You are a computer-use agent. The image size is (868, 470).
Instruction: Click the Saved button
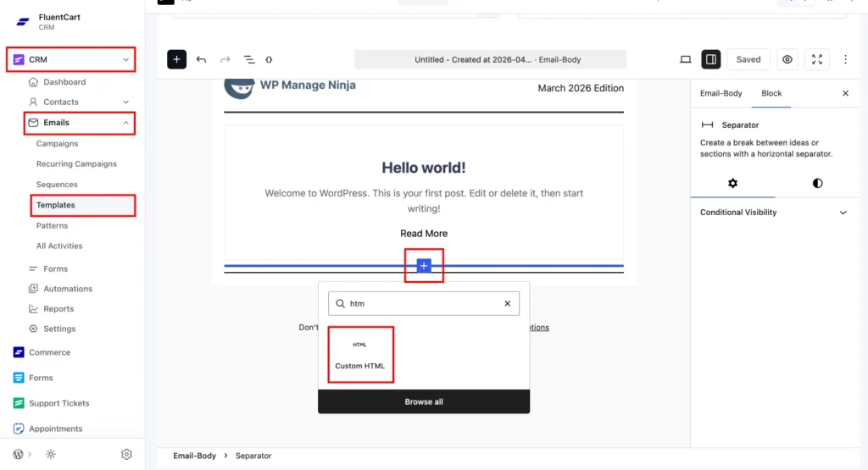pos(748,59)
